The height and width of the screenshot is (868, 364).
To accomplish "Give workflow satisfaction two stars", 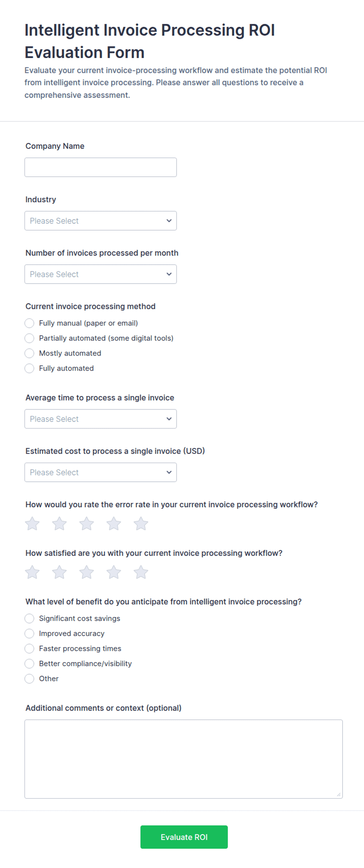I will (x=59, y=572).
